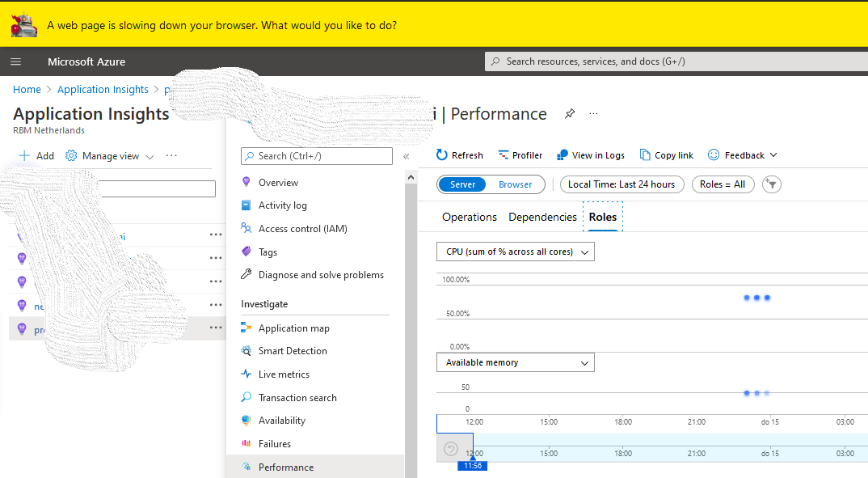Click the Microsoft Azure title
The image size is (868, 478).
pos(86,61)
